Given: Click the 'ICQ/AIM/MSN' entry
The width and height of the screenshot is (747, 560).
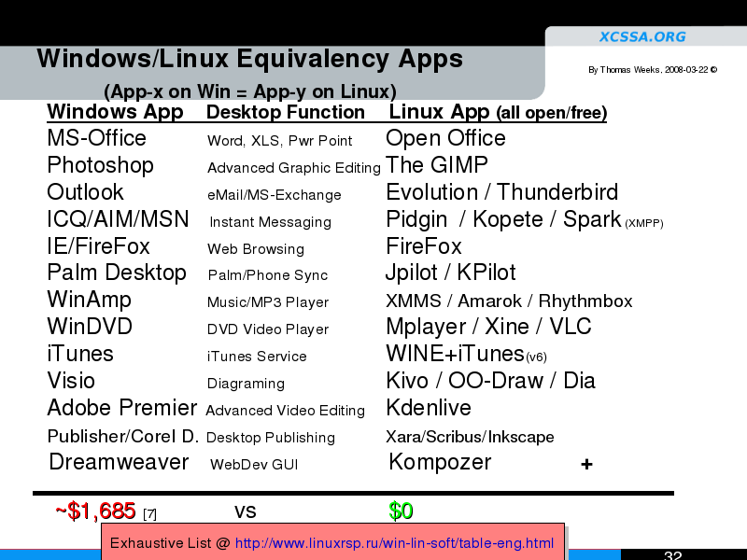Looking at the screenshot, I should [119, 219].
